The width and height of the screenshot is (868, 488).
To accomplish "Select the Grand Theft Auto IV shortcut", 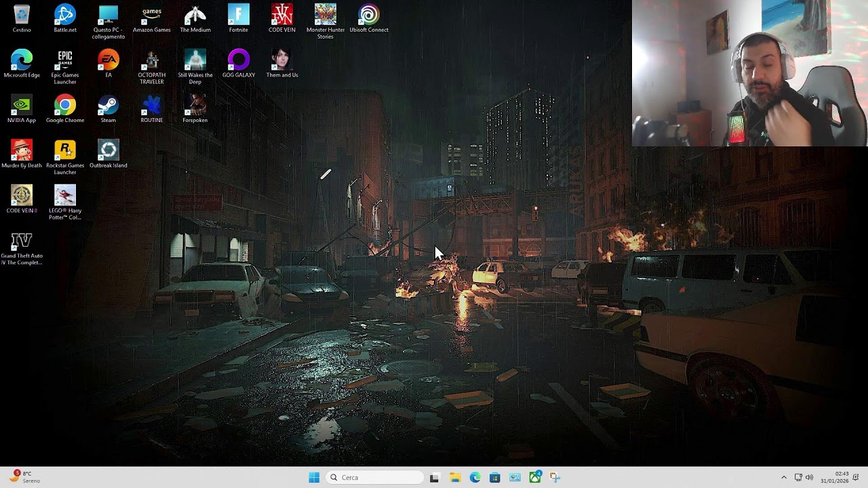I will 22,248.
